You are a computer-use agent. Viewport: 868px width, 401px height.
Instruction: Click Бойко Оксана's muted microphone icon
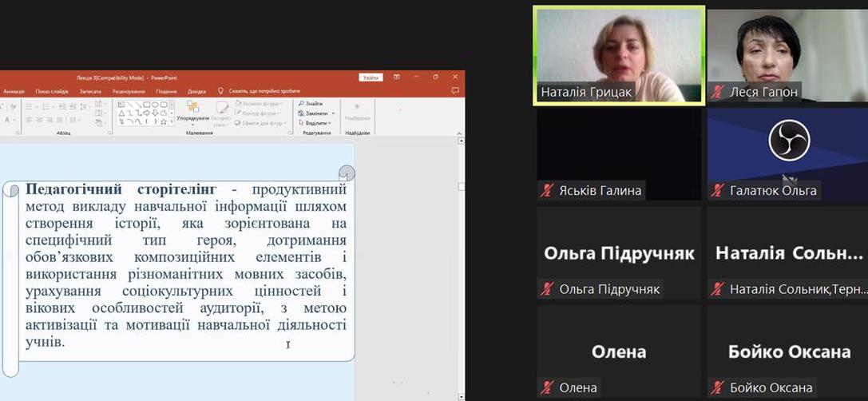pyautogui.click(x=717, y=387)
